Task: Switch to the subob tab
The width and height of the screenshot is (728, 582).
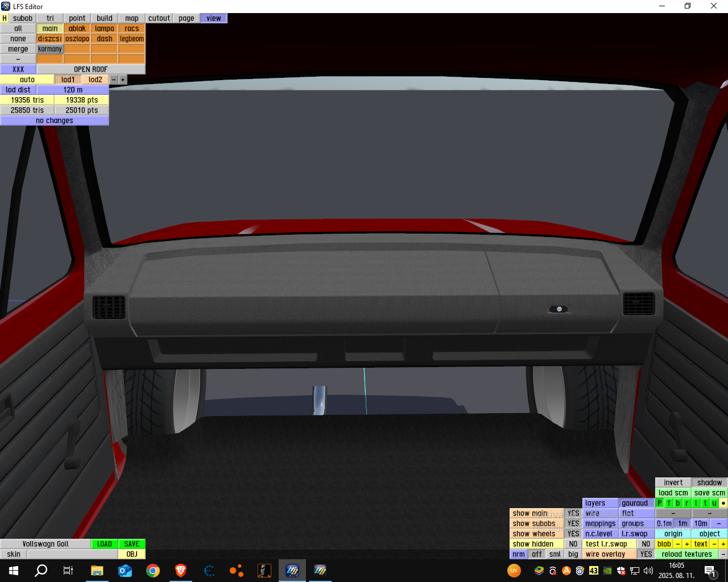Action: tap(23, 18)
